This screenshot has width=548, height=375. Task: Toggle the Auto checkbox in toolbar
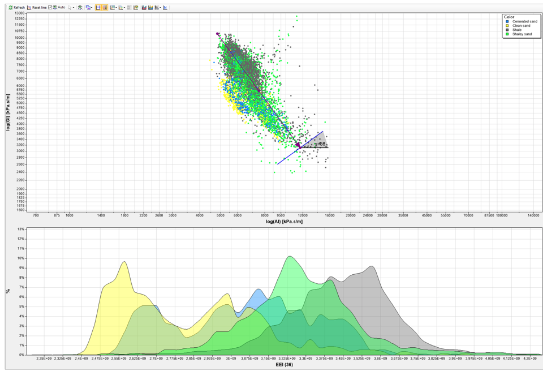pyautogui.click(x=50, y=7)
